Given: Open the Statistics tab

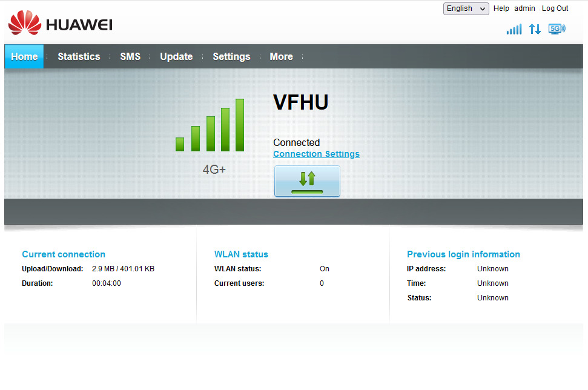Looking at the screenshot, I should 79,57.
